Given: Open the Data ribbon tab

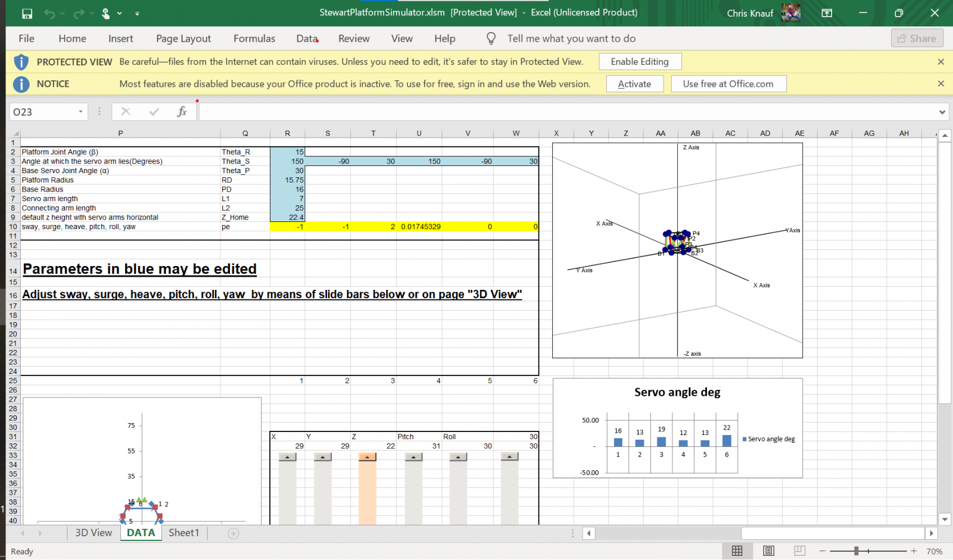Looking at the screenshot, I should [307, 39].
